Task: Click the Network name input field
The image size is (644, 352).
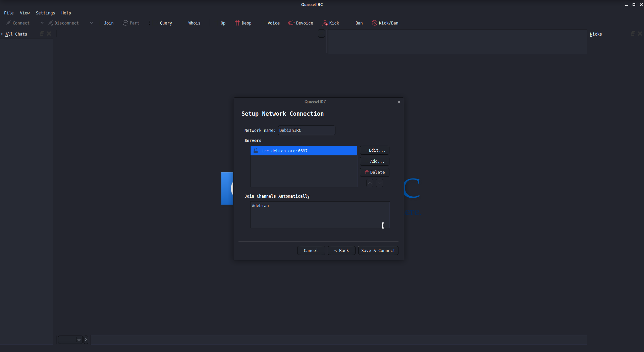Action: [307, 131]
